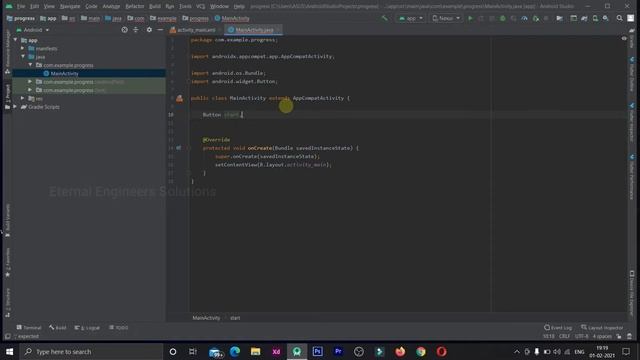Click progress project breadcrumb in navigation bar
640x360 pixels.
(x=21, y=18)
